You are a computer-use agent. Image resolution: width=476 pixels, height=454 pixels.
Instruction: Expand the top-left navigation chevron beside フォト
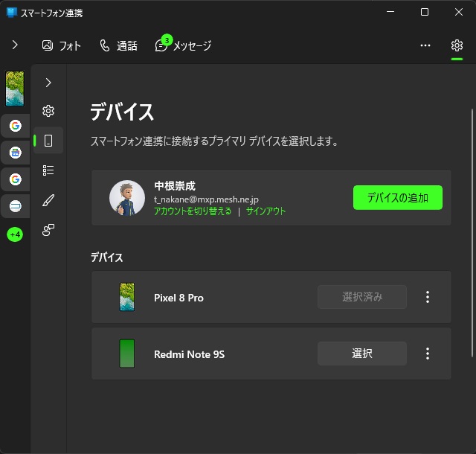[15, 45]
